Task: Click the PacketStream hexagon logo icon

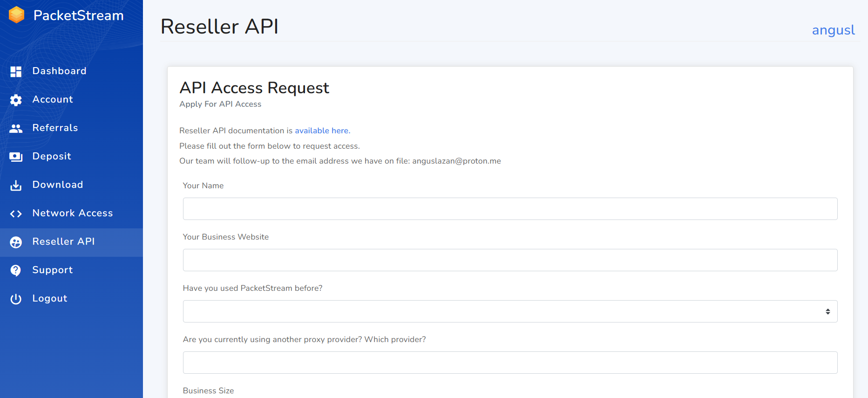Action: point(17,15)
